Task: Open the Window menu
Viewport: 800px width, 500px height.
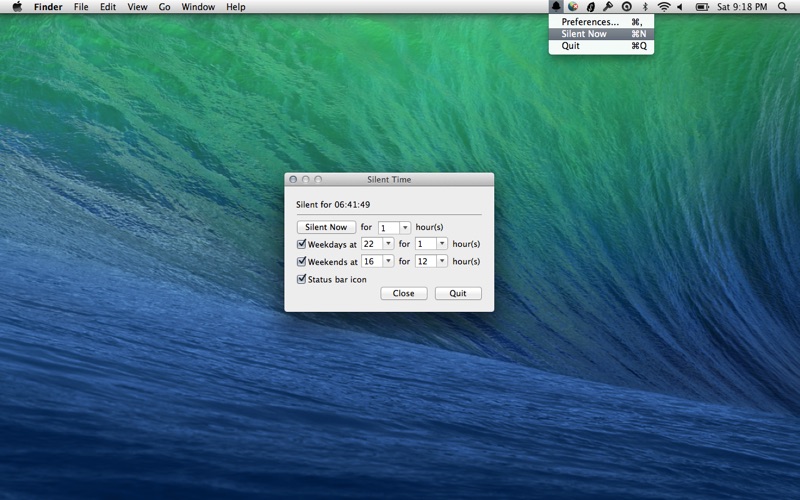Action: (x=198, y=7)
